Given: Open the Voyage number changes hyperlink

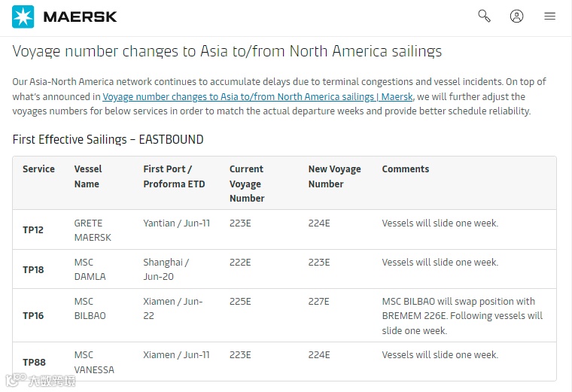Looking at the screenshot, I should pyautogui.click(x=257, y=97).
